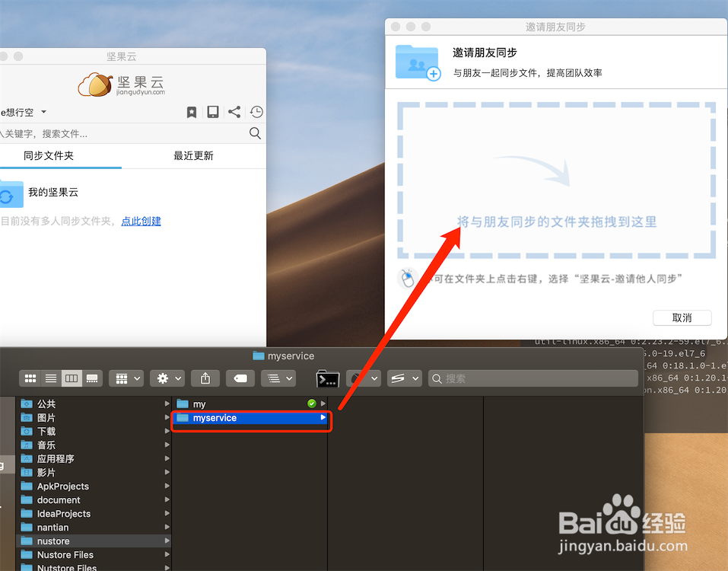Viewport: 728px width, 571px height.
Task: Select the 图片 folder in Finder
Action: coord(95,418)
